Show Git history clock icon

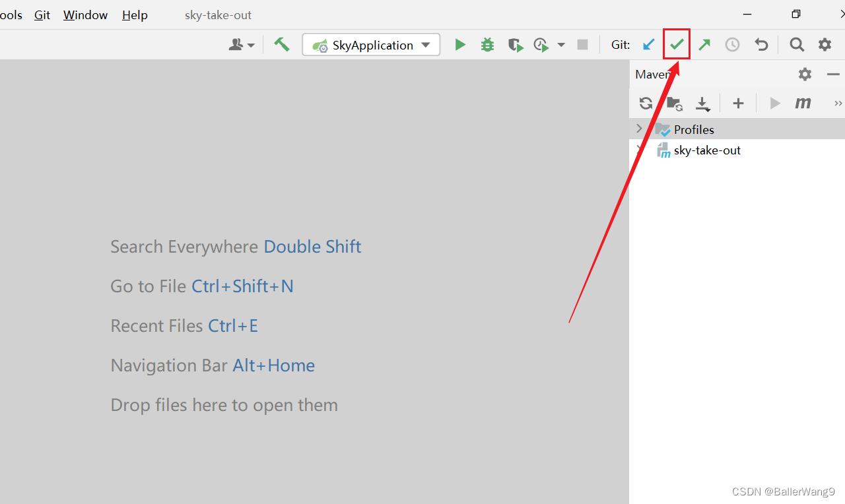tap(732, 45)
